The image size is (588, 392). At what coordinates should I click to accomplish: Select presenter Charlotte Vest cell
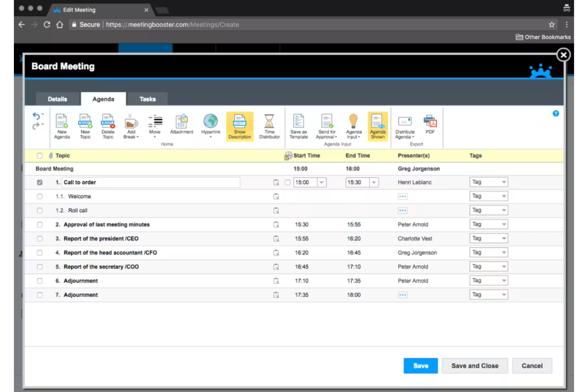point(415,239)
